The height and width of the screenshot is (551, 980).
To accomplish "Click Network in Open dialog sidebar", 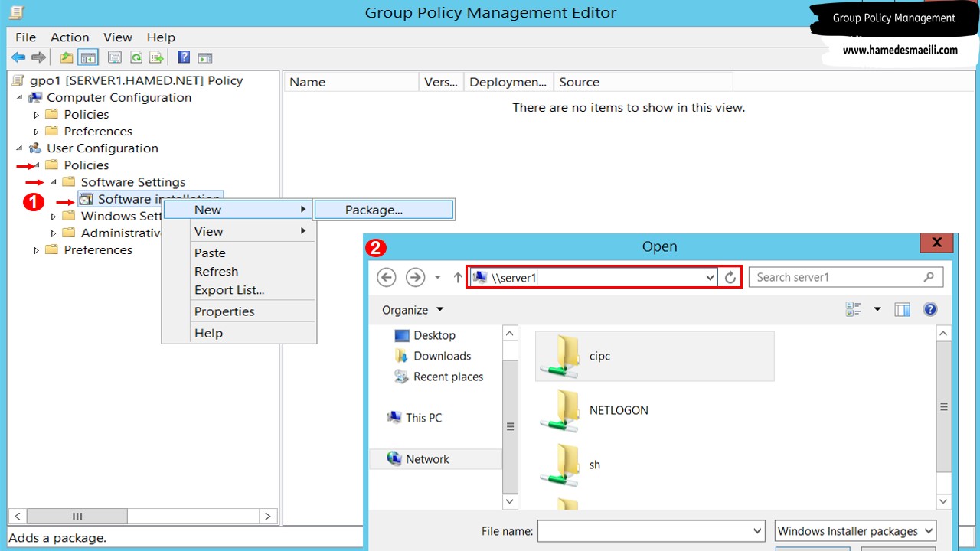I will (x=427, y=459).
